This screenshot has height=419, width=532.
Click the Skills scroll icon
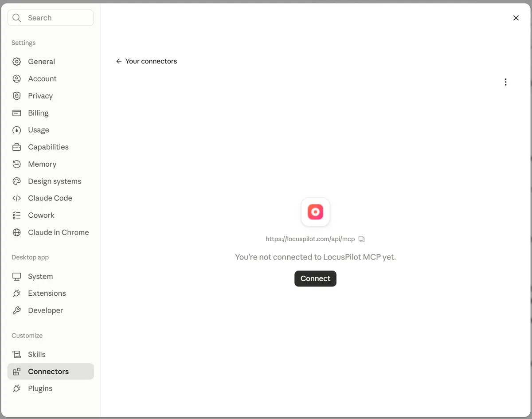click(x=17, y=355)
